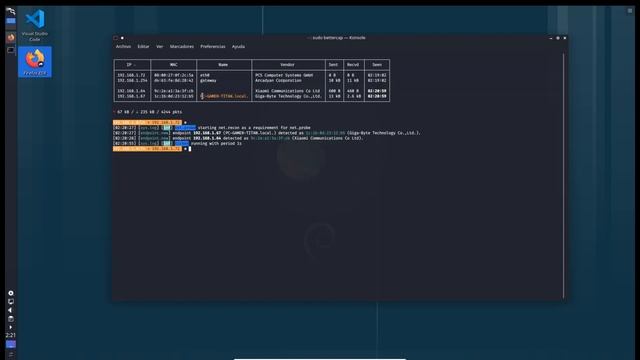Click the IP 192.168.1.254 table cell
640x360 pixels.
(132, 81)
